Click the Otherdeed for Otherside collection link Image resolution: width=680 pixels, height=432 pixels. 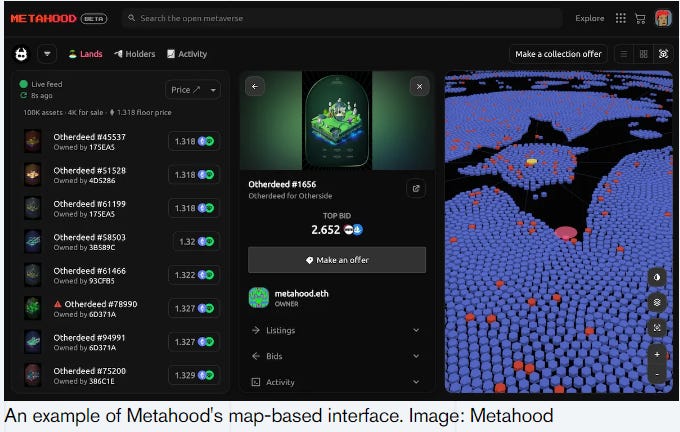[x=290, y=196]
